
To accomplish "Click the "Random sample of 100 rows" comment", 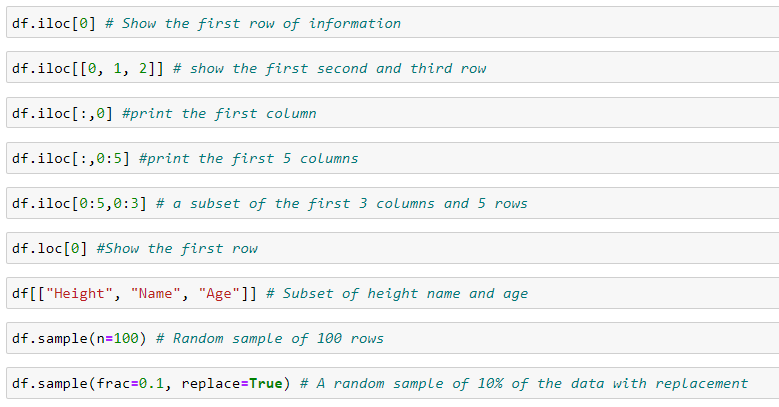I will (278, 338).
